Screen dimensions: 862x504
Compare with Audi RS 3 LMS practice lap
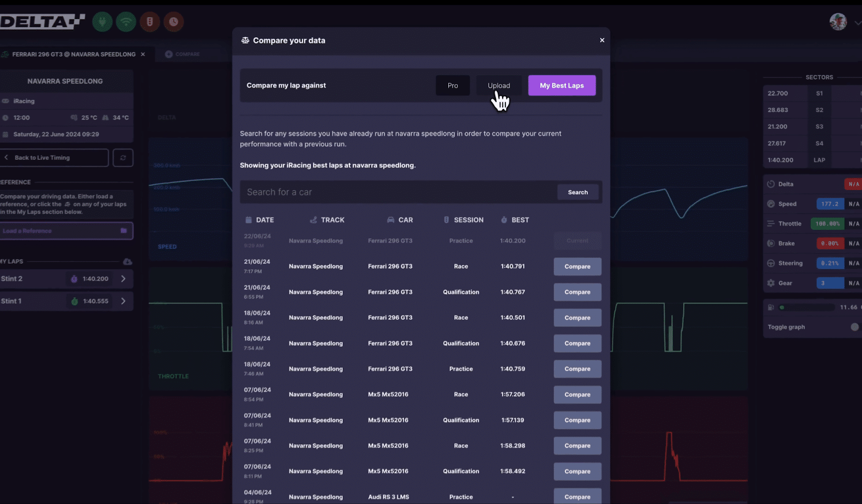point(578,496)
